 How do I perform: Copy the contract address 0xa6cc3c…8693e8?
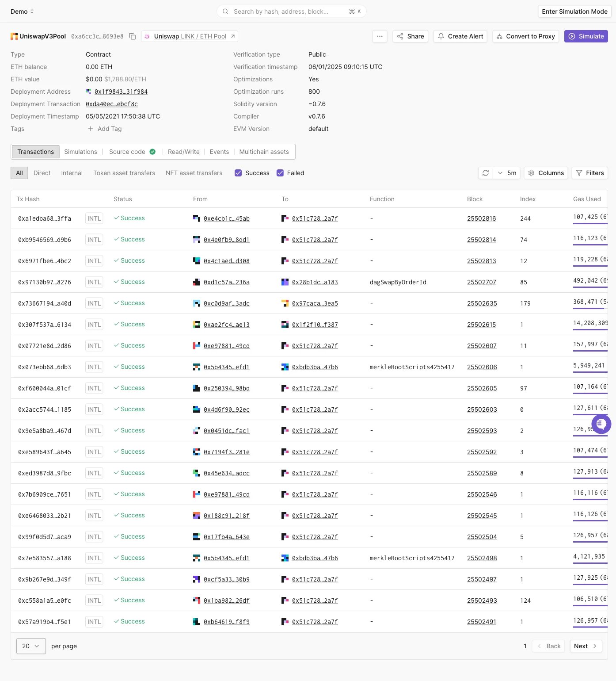click(x=132, y=36)
